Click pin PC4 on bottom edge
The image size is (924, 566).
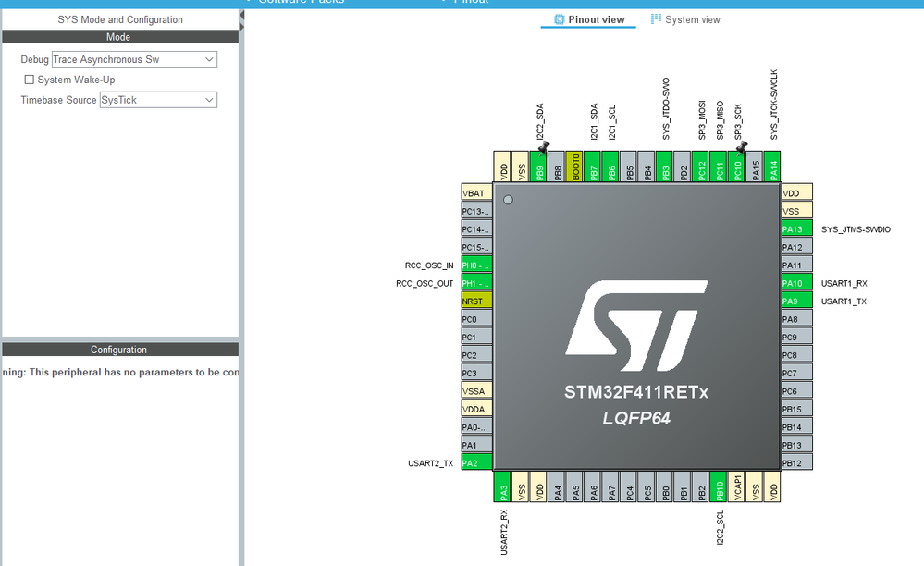629,486
